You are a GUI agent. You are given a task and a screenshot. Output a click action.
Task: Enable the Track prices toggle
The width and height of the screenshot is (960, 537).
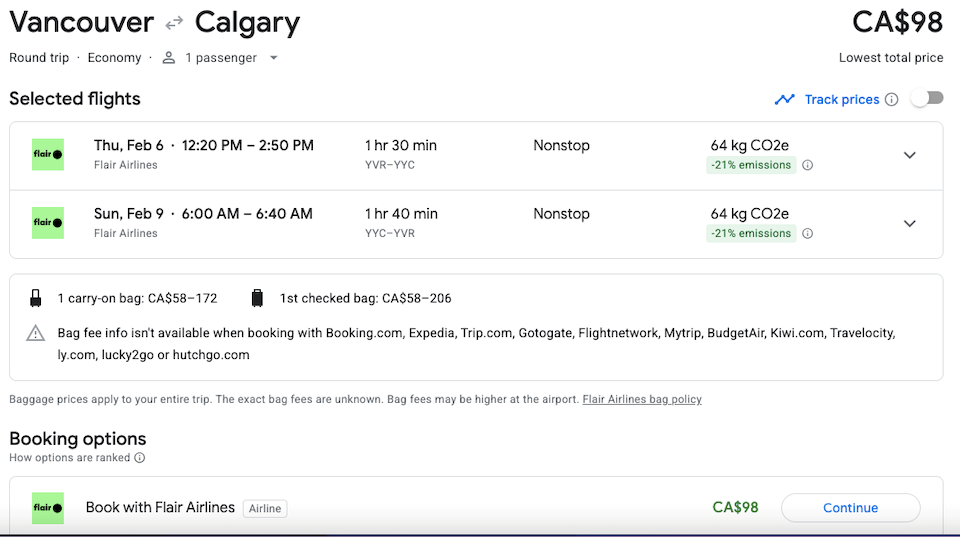(x=927, y=99)
